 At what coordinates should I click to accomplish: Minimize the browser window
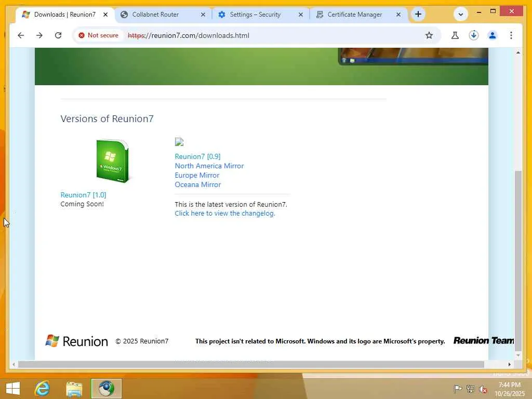pos(478,12)
